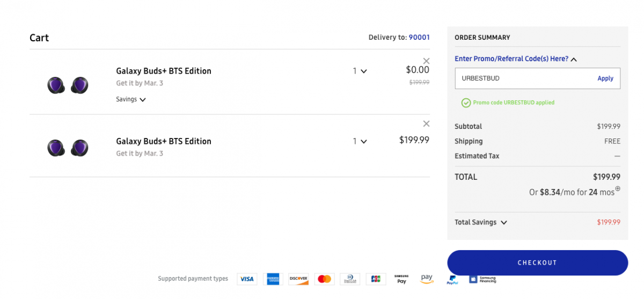This screenshot has height=299, width=644.
Task: Change the delivery ZIP code 90001
Action: click(419, 38)
